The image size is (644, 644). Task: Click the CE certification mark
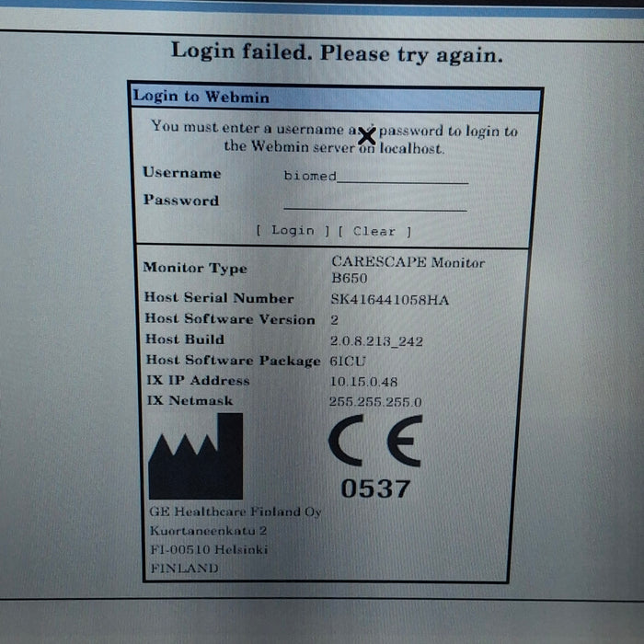point(375,442)
